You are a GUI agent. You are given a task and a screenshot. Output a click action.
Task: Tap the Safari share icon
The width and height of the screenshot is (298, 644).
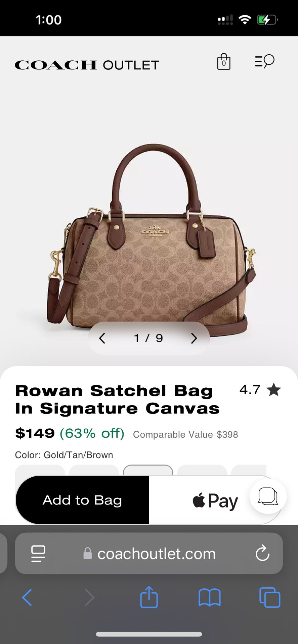click(x=149, y=597)
